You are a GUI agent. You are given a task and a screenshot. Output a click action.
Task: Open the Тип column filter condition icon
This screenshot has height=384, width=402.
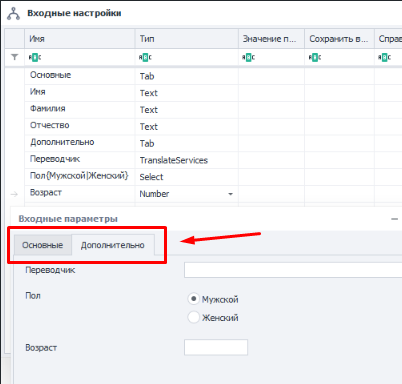pyautogui.click(x=145, y=57)
